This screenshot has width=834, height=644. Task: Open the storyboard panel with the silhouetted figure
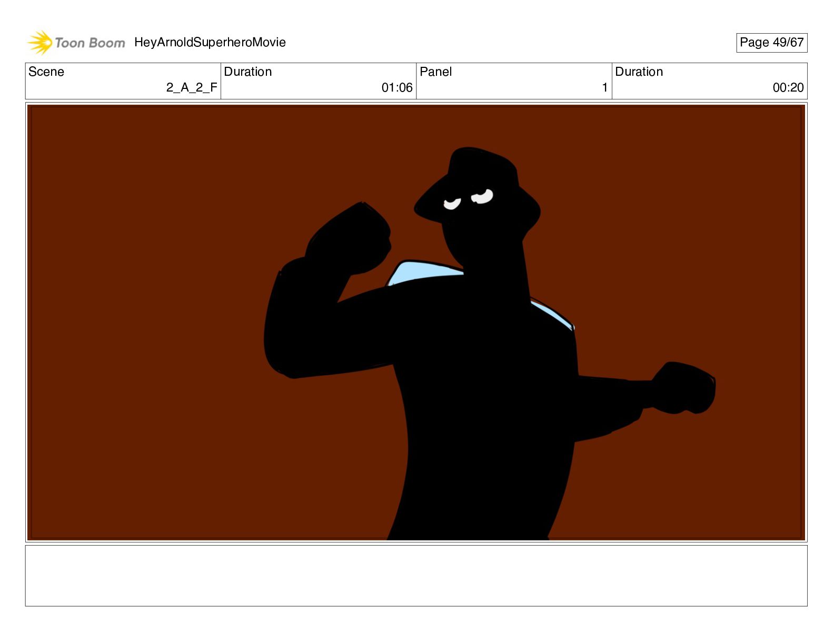tap(416, 323)
